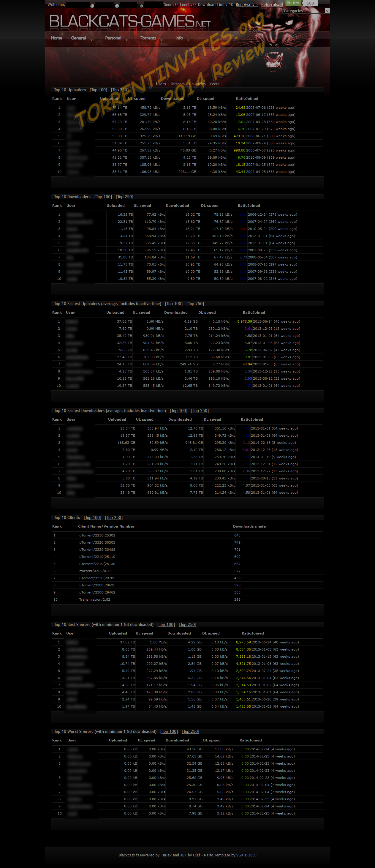Viewport: 375px width, 868px height.
Task: Open Top 100 for Fastest Downloaders
Action: click(178, 411)
